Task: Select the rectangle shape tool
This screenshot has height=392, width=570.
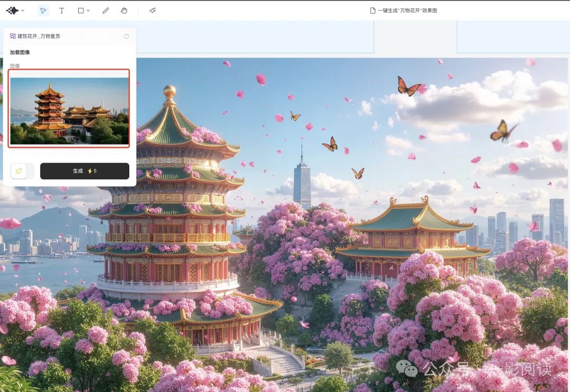Action: pyautogui.click(x=81, y=11)
